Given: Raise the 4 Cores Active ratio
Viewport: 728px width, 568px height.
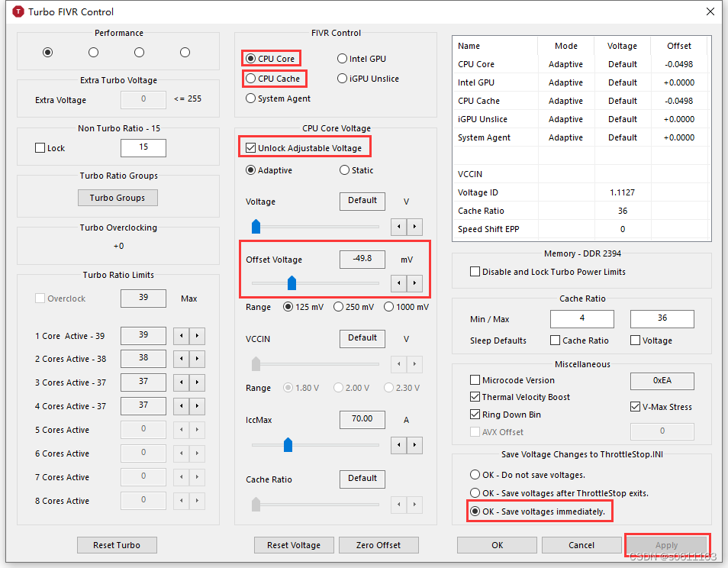Looking at the screenshot, I should 198,406.
